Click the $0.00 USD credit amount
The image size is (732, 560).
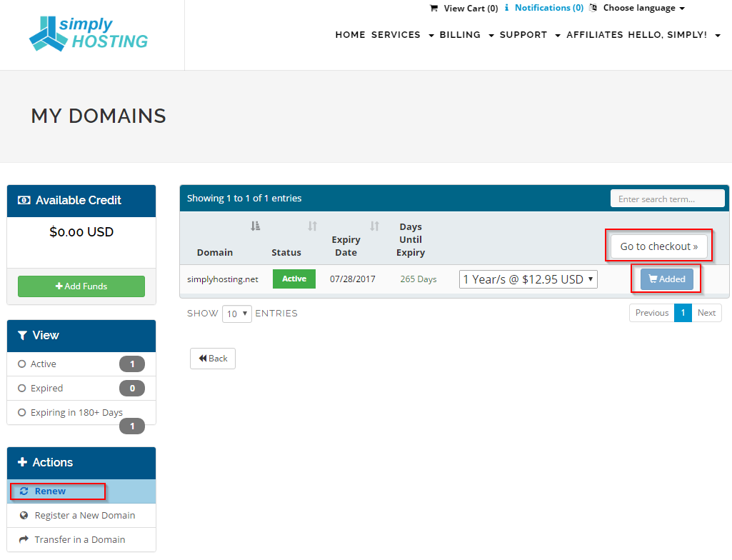(x=81, y=232)
